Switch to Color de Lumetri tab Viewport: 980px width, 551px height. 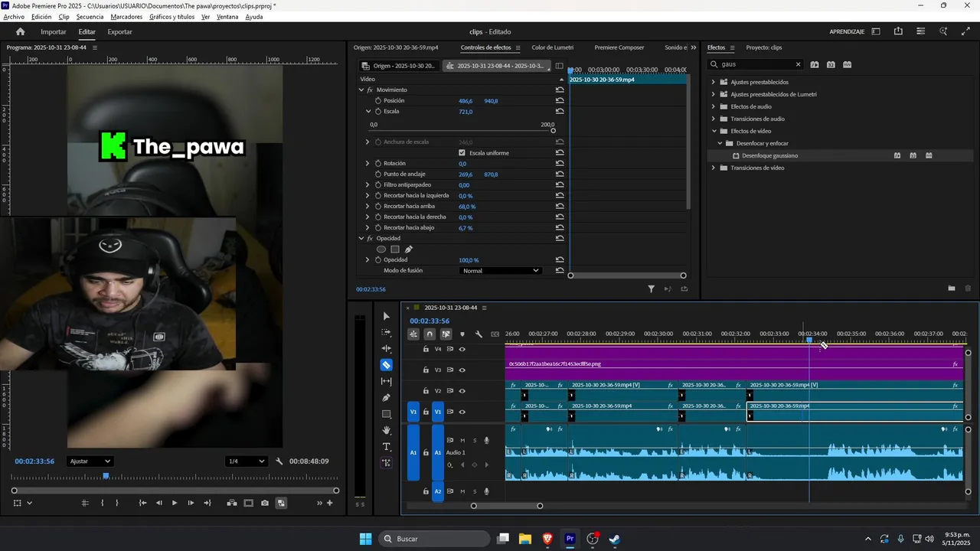coord(553,47)
